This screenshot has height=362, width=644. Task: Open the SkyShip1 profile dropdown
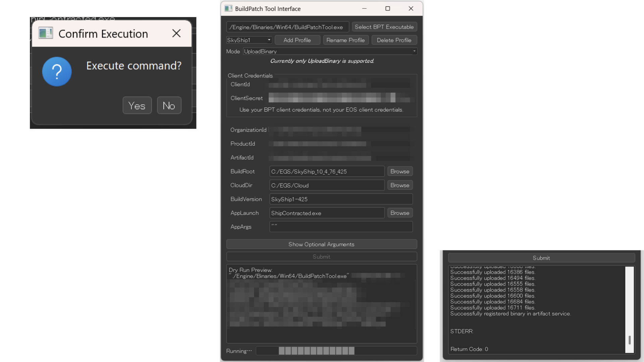pyautogui.click(x=249, y=40)
